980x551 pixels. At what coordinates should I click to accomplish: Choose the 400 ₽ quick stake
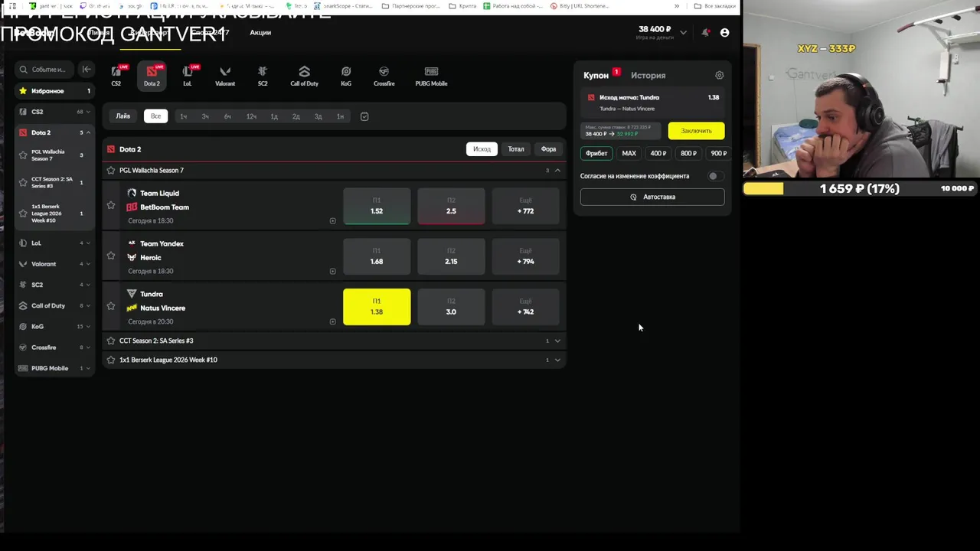658,153
